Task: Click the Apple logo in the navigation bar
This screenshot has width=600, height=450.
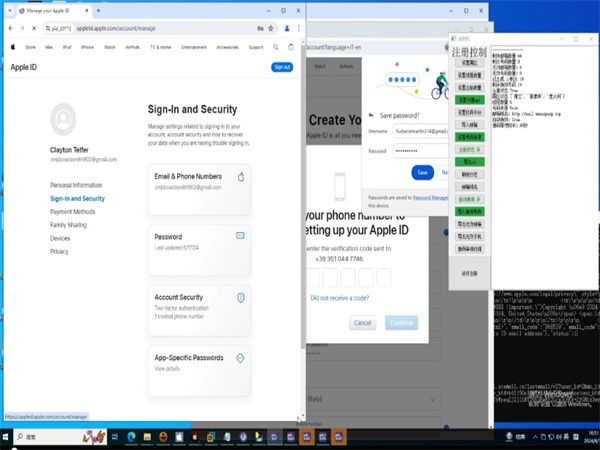Action: 13,46
